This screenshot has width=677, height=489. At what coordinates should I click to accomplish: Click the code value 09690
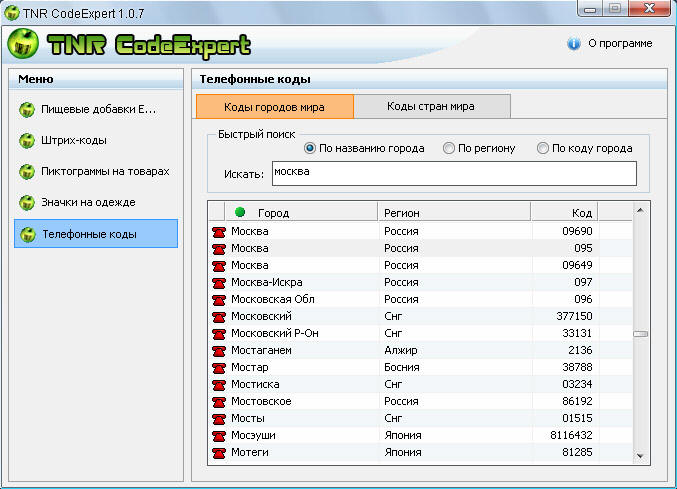click(x=577, y=231)
